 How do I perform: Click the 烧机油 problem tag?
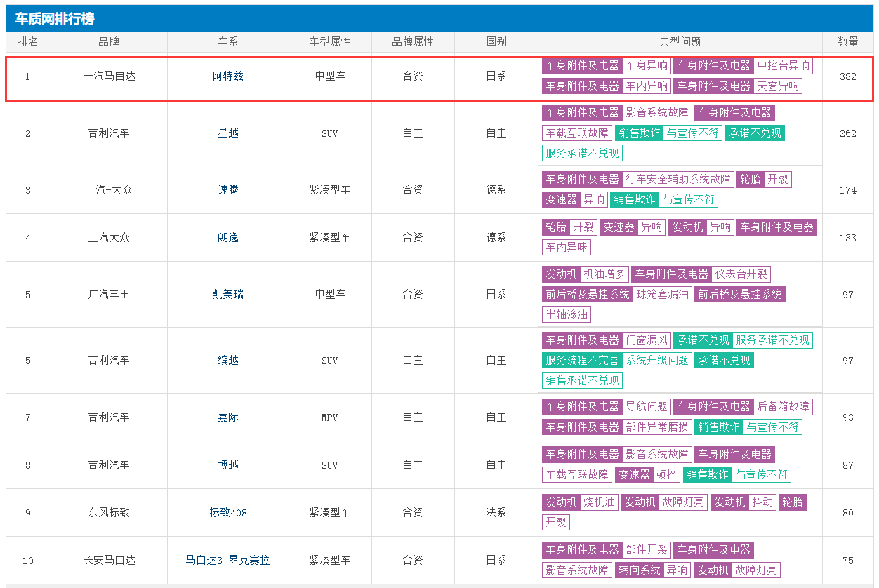point(599,502)
